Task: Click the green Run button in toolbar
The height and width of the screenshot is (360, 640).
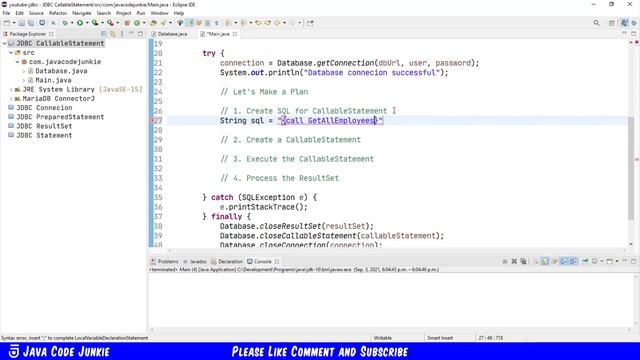Action: pyautogui.click(x=80, y=23)
